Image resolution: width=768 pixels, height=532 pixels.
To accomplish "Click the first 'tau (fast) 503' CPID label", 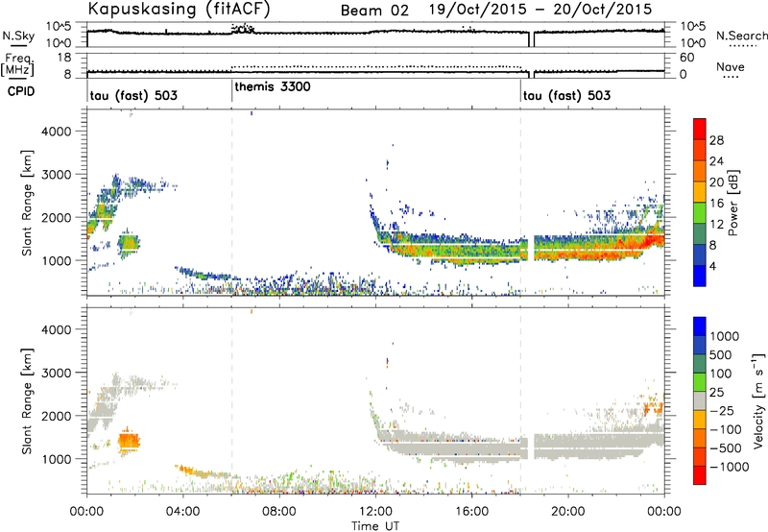I will coord(133,95).
